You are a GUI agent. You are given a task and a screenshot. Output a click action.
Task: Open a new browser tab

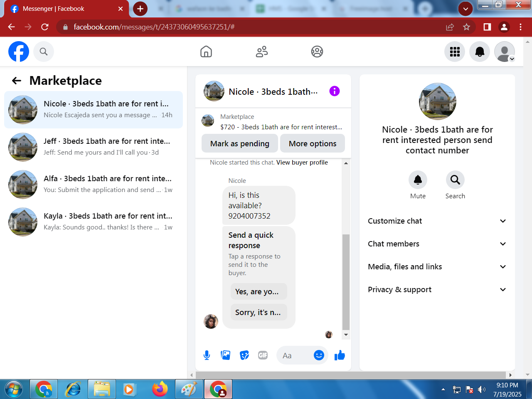tap(140, 9)
